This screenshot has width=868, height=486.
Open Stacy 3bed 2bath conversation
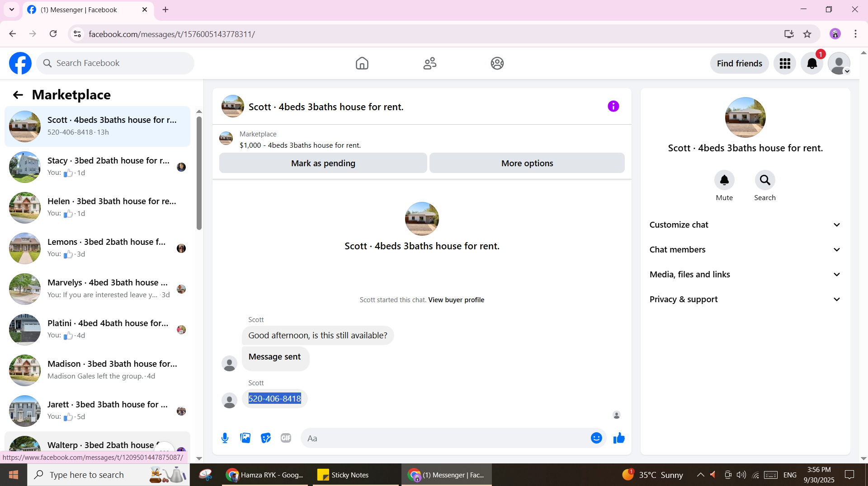[x=97, y=167]
